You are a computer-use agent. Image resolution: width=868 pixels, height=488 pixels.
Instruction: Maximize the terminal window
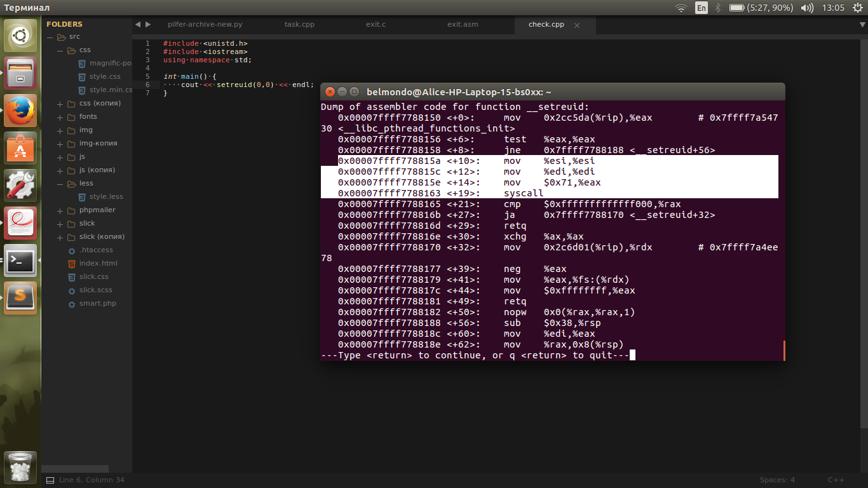pos(354,91)
